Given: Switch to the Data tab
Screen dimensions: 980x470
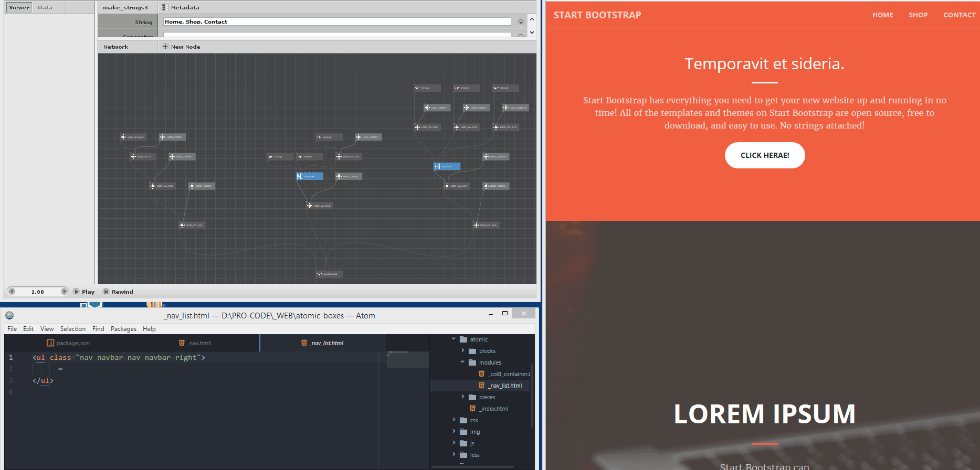Looking at the screenshot, I should [x=45, y=7].
